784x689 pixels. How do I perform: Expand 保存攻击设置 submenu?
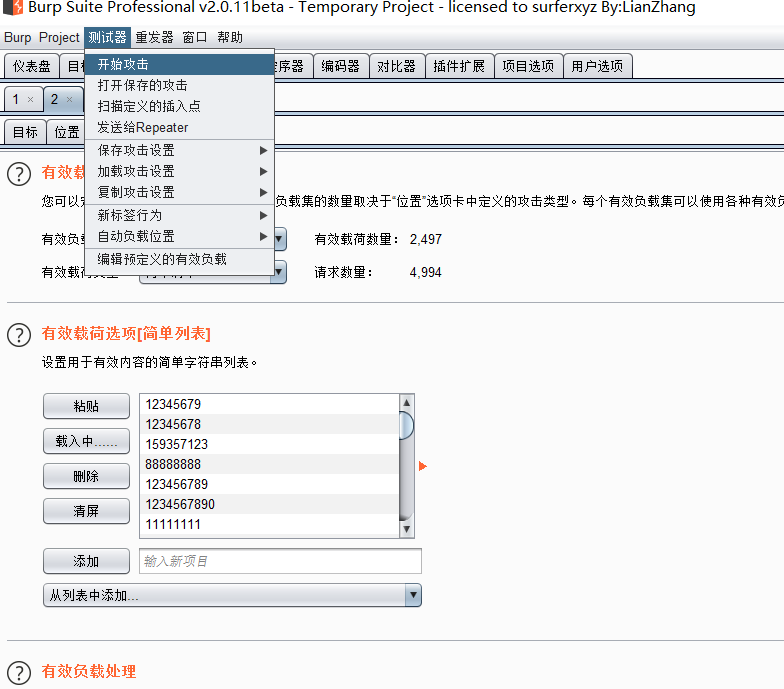tap(180, 150)
